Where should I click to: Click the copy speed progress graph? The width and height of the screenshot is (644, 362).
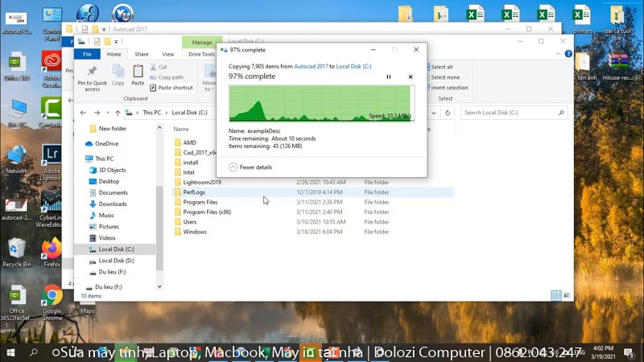320,103
